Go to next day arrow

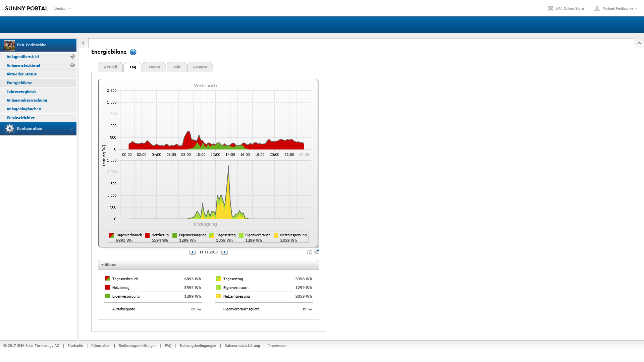click(x=225, y=252)
